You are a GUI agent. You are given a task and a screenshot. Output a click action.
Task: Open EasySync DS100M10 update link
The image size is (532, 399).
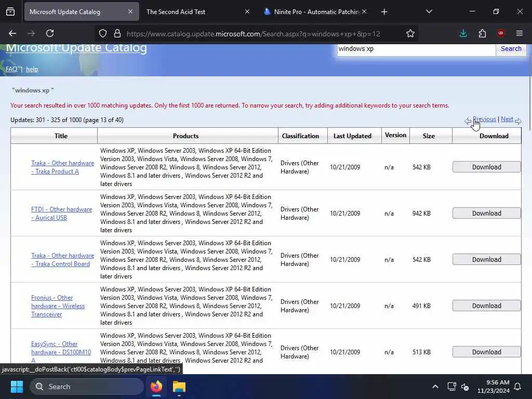click(61, 352)
